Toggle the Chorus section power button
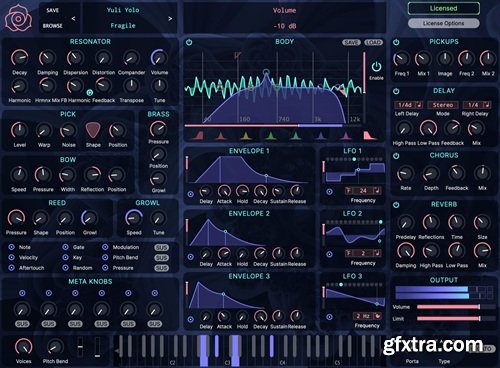500x368 pixels. click(396, 156)
